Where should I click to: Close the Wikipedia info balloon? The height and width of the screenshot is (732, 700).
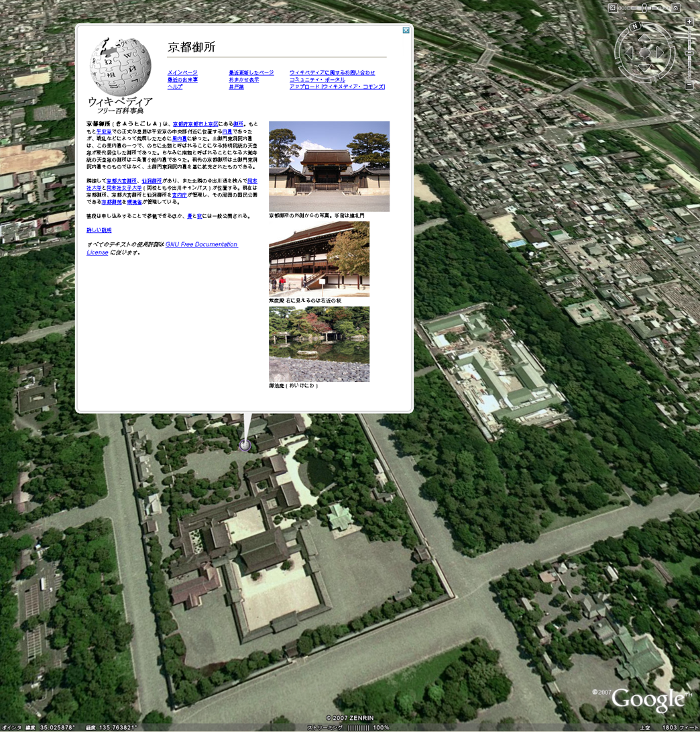tap(406, 30)
